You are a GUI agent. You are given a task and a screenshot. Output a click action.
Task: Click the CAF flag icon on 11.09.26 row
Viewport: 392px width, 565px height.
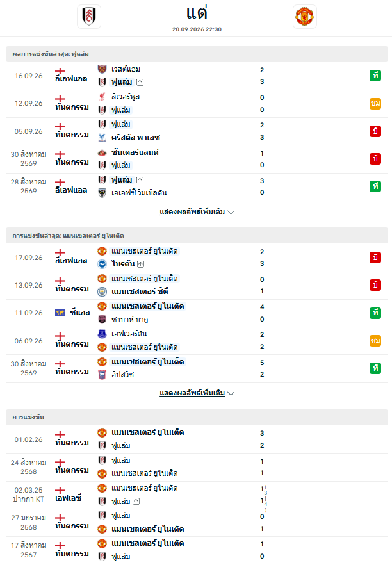[x=60, y=313]
